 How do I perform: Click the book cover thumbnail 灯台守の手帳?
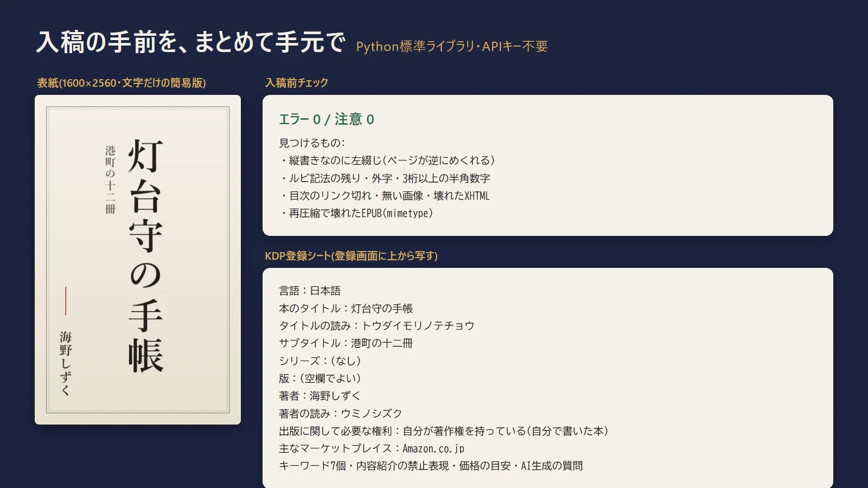(138, 260)
